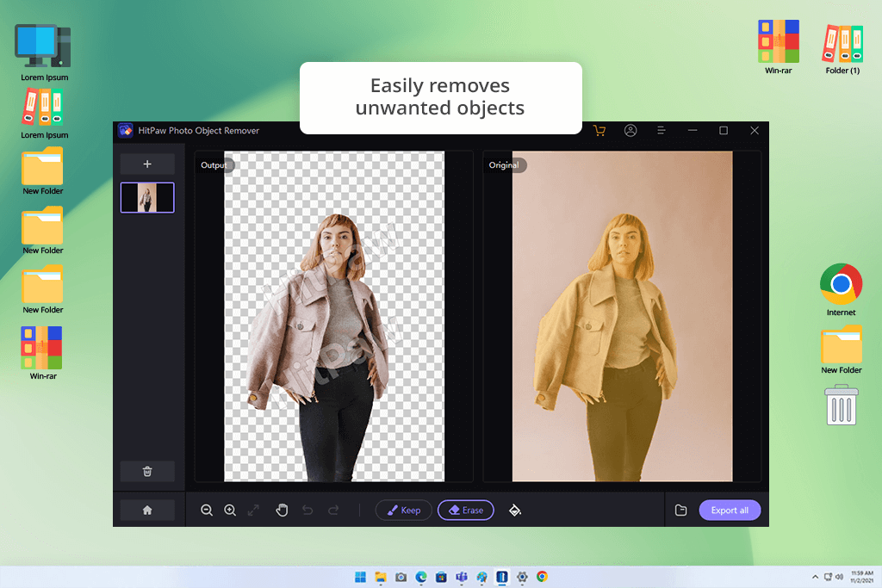
Task: Add a new image with the plus button
Action: pyautogui.click(x=147, y=164)
